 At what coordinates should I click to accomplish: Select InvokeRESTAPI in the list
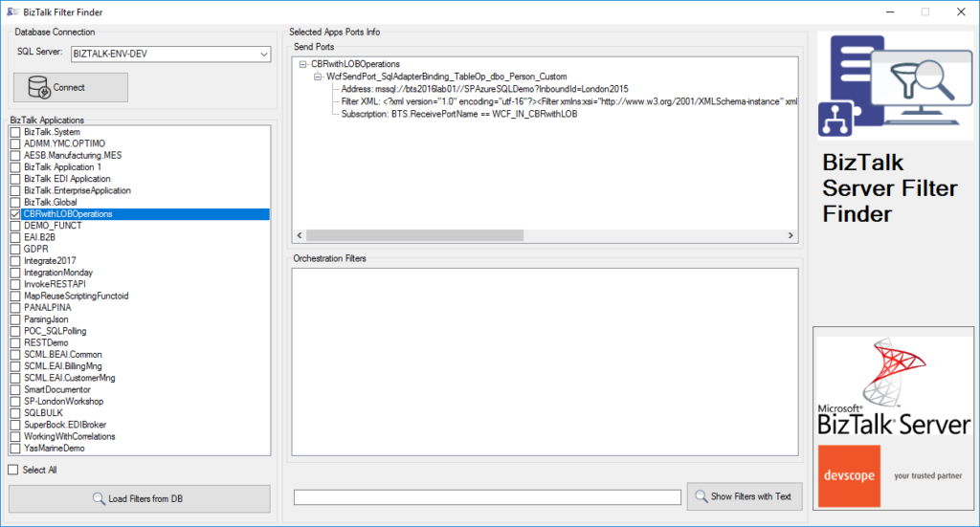(55, 284)
